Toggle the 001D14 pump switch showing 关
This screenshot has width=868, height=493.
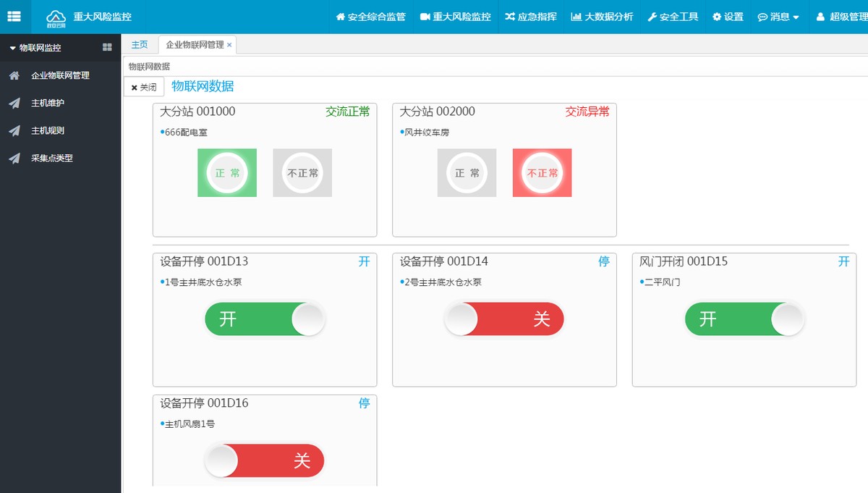(504, 319)
